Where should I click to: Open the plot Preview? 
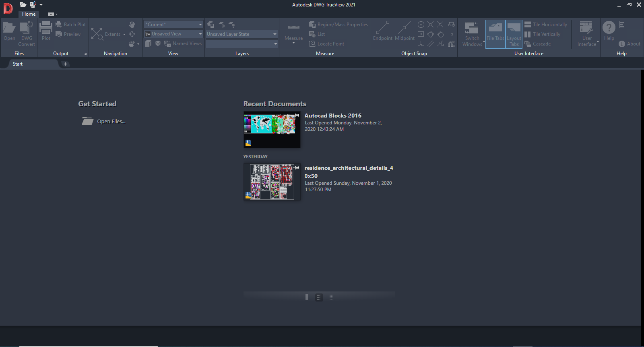click(x=68, y=34)
